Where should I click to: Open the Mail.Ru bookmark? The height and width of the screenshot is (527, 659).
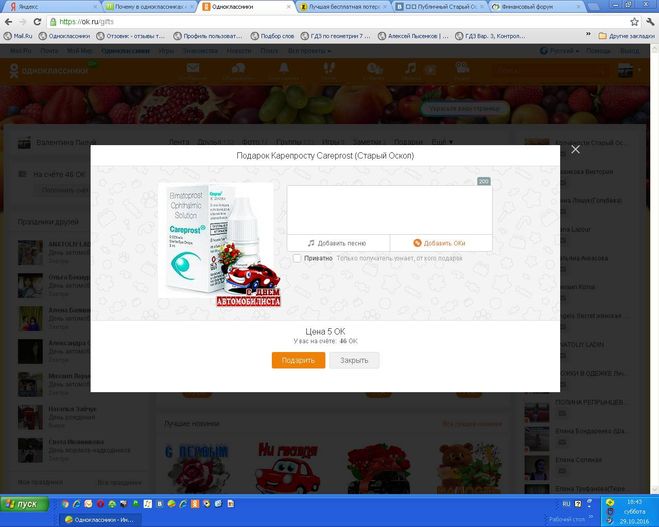18,36
